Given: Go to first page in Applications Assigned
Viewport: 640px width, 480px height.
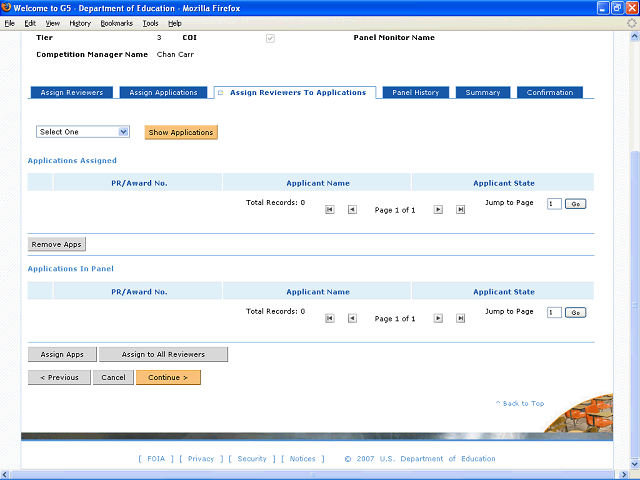Looking at the screenshot, I should tap(330, 209).
